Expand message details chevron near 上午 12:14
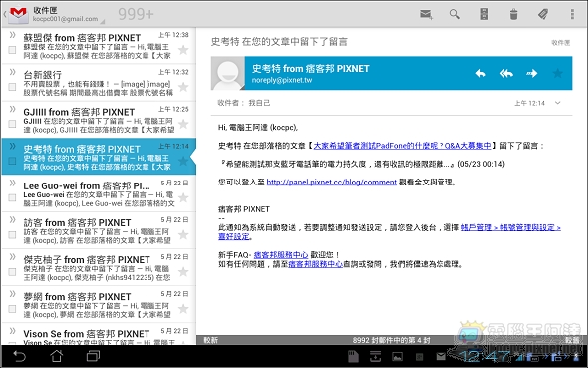588x368 pixels. pos(558,103)
